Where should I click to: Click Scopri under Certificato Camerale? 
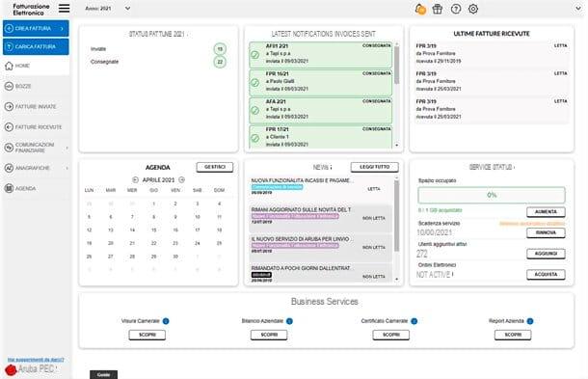391,335
